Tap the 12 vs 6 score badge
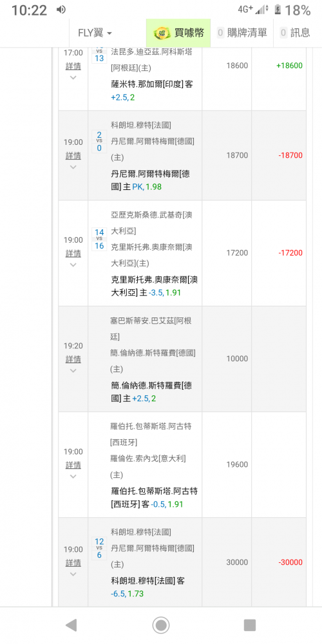 coord(99,548)
